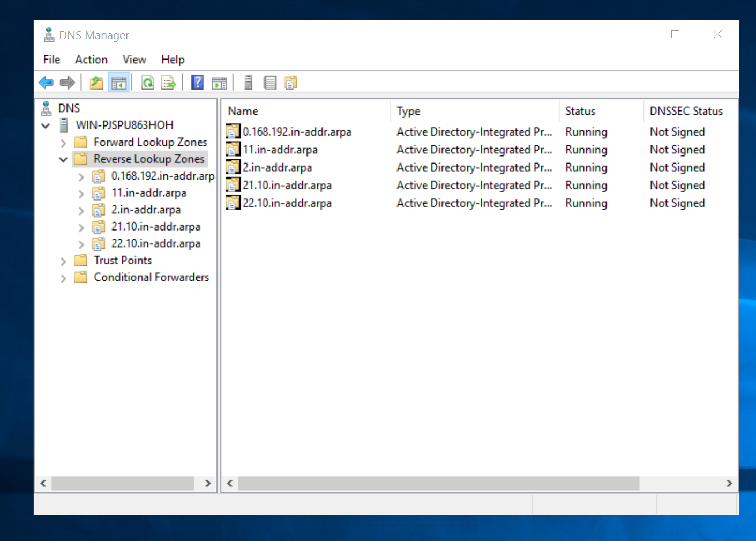Click the Trust Points folder icon
756x541 pixels.
pos(80,260)
